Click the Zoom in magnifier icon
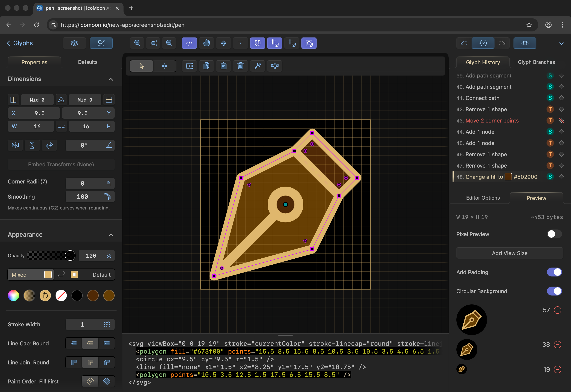Screen dimensions: 571x392 pos(169,43)
